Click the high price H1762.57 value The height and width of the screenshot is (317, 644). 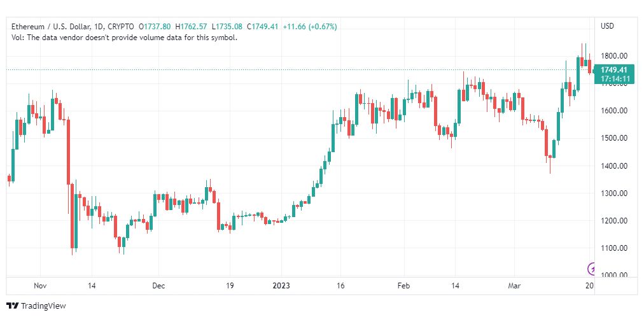coord(190,27)
